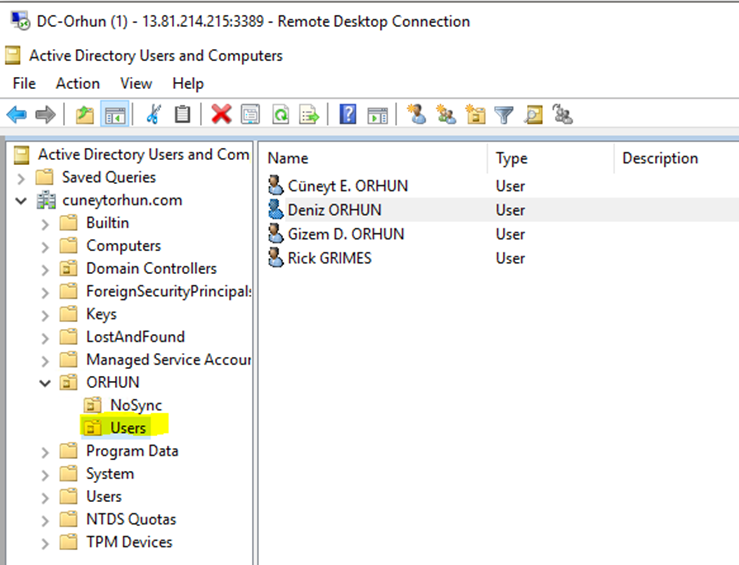Click the Active Directory window title icon
This screenshot has height=565, width=739.
[13, 55]
